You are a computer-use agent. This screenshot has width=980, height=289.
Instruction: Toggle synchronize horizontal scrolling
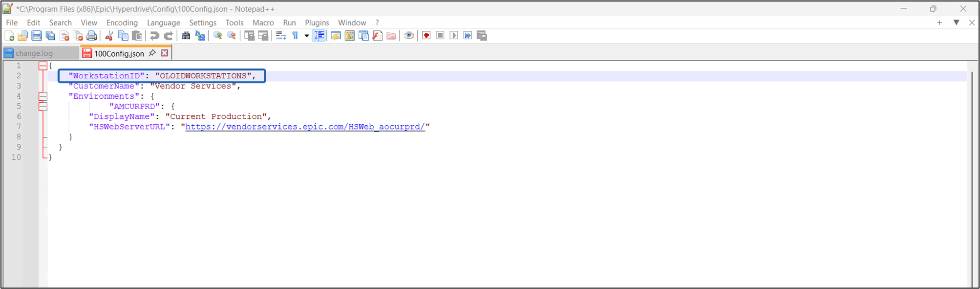[x=263, y=36]
